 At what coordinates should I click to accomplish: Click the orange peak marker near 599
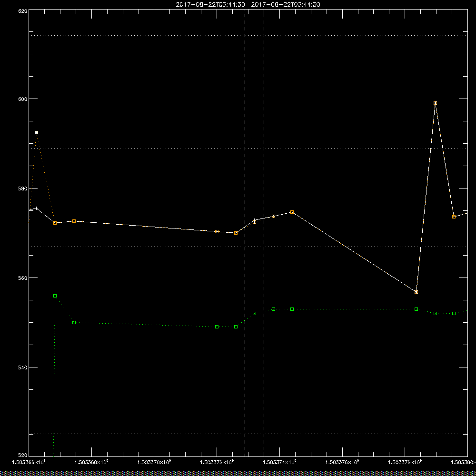(435, 103)
